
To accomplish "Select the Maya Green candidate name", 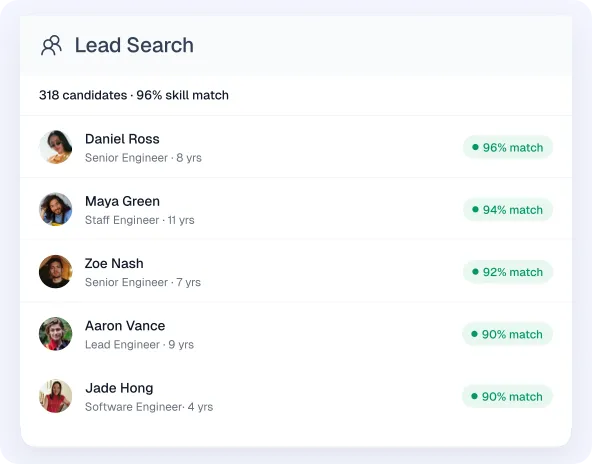I will pyautogui.click(x=122, y=202).
